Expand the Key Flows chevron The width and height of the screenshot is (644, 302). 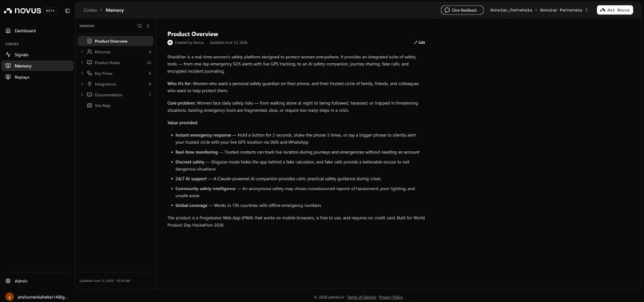click(81, 74)
